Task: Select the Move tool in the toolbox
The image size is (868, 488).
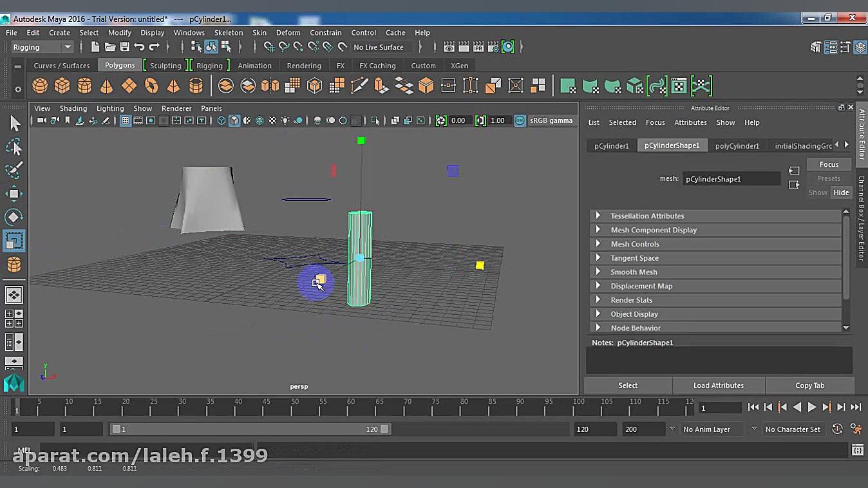Action: (14, 193)
